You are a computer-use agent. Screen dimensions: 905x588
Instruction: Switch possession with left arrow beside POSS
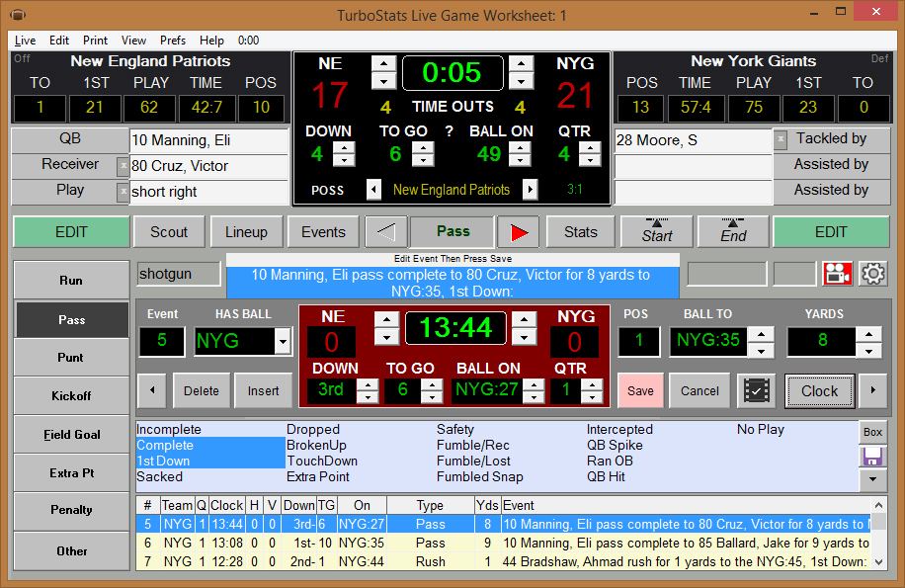[x=374, y=189]
